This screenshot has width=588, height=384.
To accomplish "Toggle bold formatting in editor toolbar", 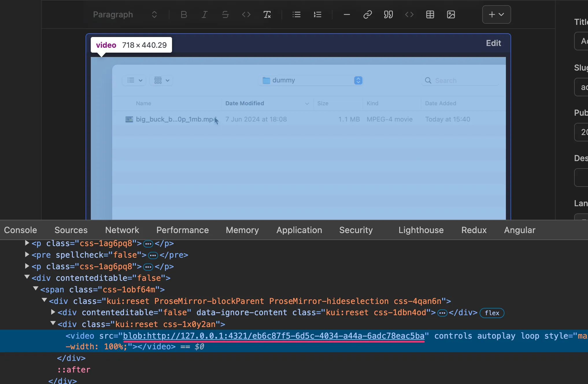I will [x=184, y=14].
